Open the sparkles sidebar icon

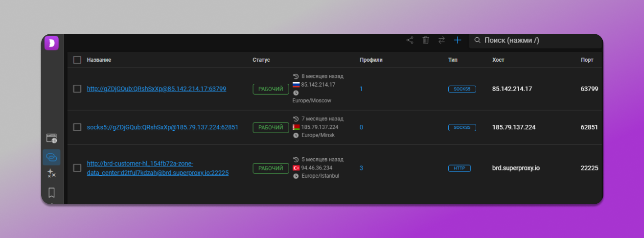[x=51, y=173]
